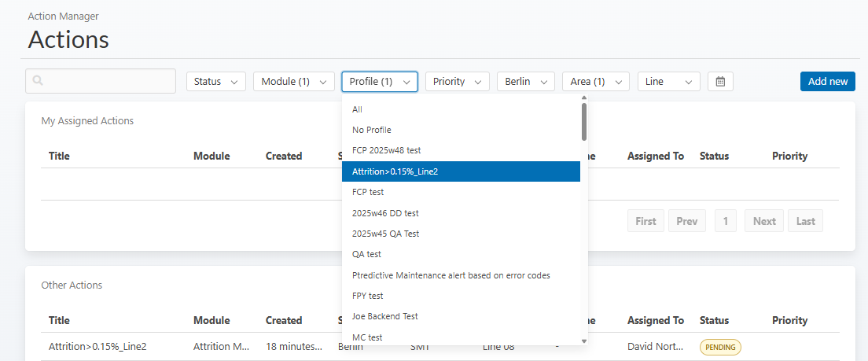Click the search field magnifier icon

pos(38,81)
